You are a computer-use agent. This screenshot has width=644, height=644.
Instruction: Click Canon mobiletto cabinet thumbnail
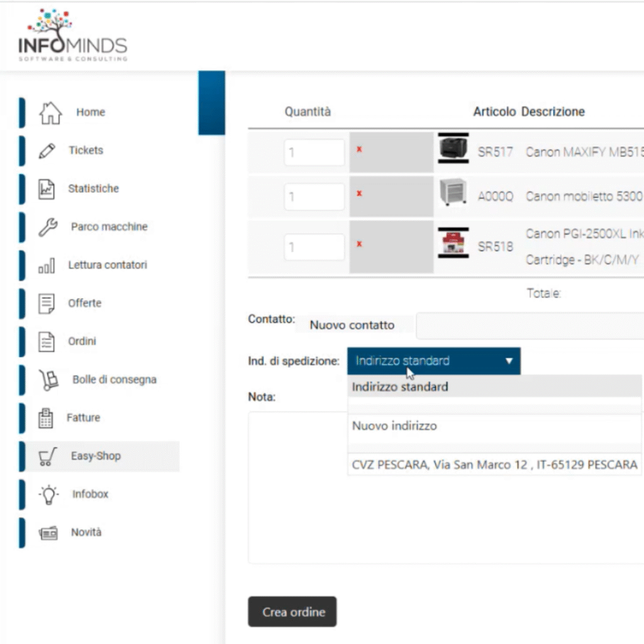453,192
